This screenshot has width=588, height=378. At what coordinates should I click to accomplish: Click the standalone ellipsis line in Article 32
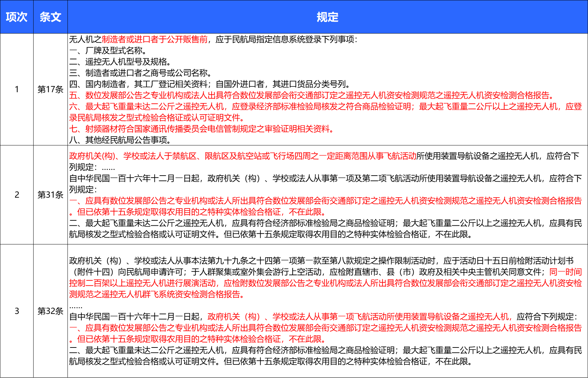coord(76,306)
